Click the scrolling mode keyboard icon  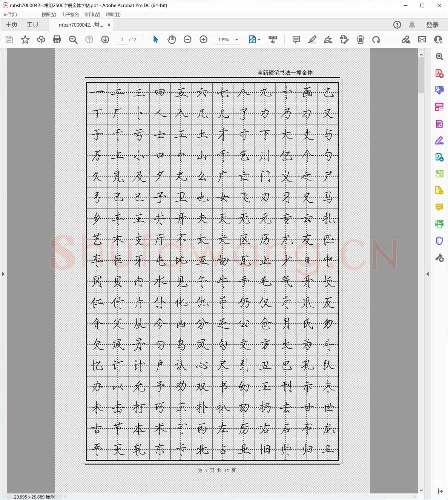click(273, 39)
